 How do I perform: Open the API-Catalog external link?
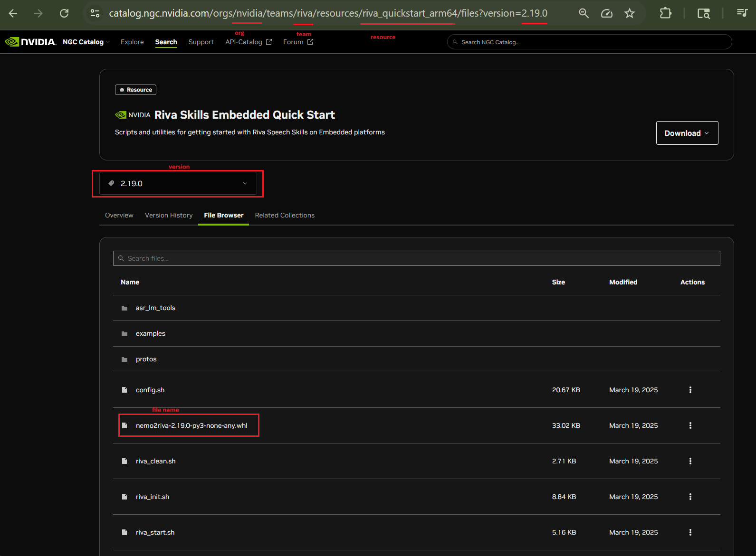pos(249,42)
